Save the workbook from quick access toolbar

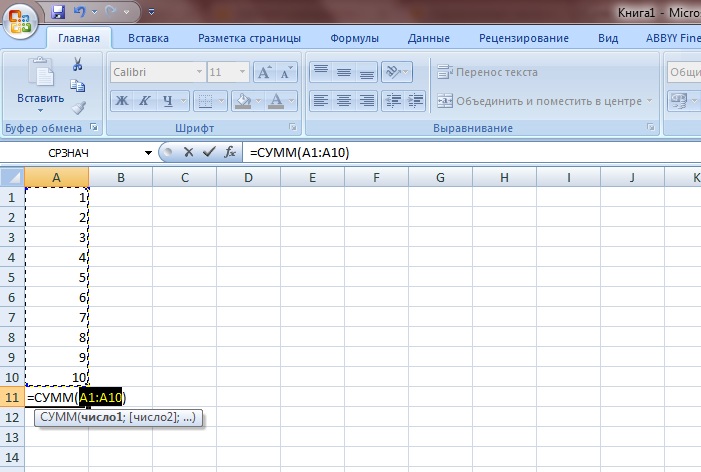(58, 13)
